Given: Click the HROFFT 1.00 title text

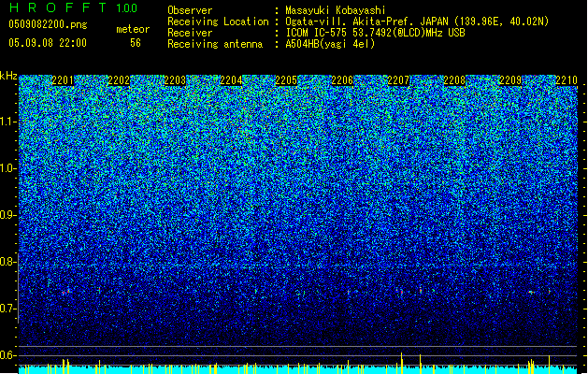Looking at the screenshot, I should pos(73,7).
